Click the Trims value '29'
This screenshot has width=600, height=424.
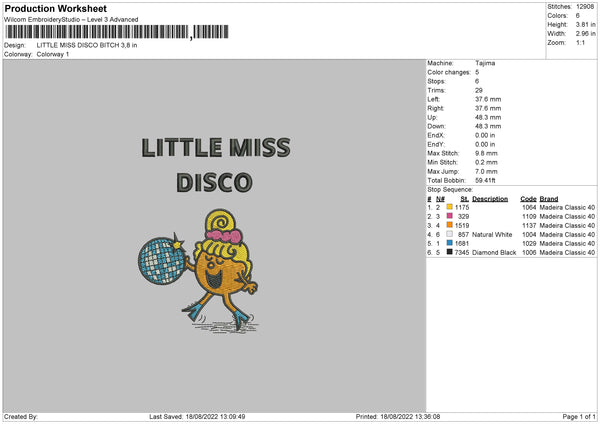479,90
